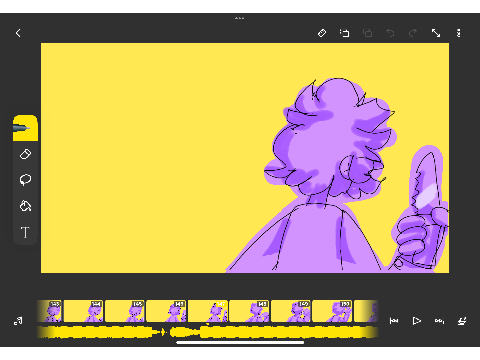Select the Lasso selection tool
Screen dimensions: 480x360
coord(25,180)
